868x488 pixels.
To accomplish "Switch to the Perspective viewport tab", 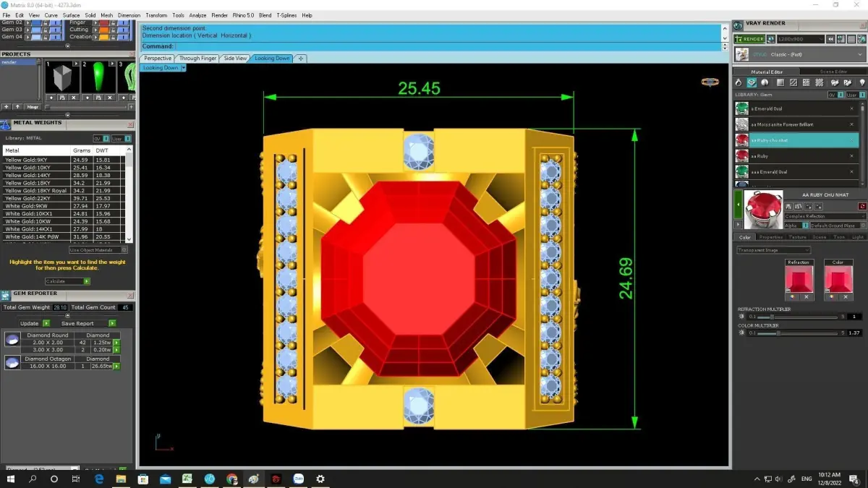I will click(158, 59).
